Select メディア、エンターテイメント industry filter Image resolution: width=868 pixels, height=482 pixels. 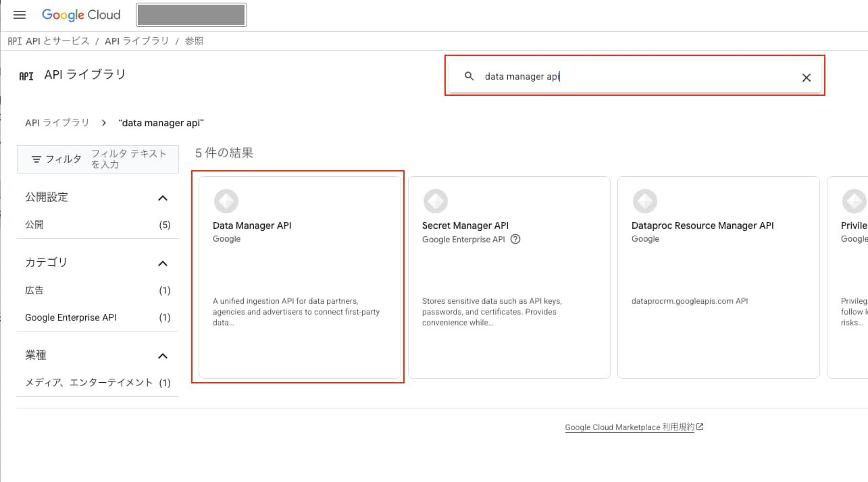(97, 383)
